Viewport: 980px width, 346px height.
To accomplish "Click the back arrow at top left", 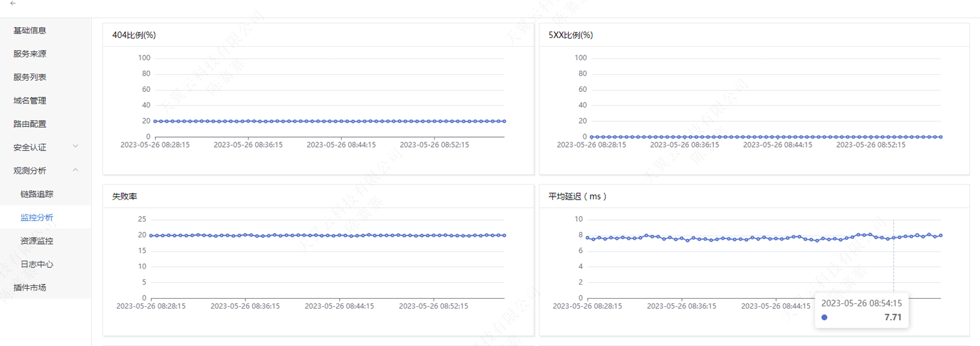I will click(13, 4).
